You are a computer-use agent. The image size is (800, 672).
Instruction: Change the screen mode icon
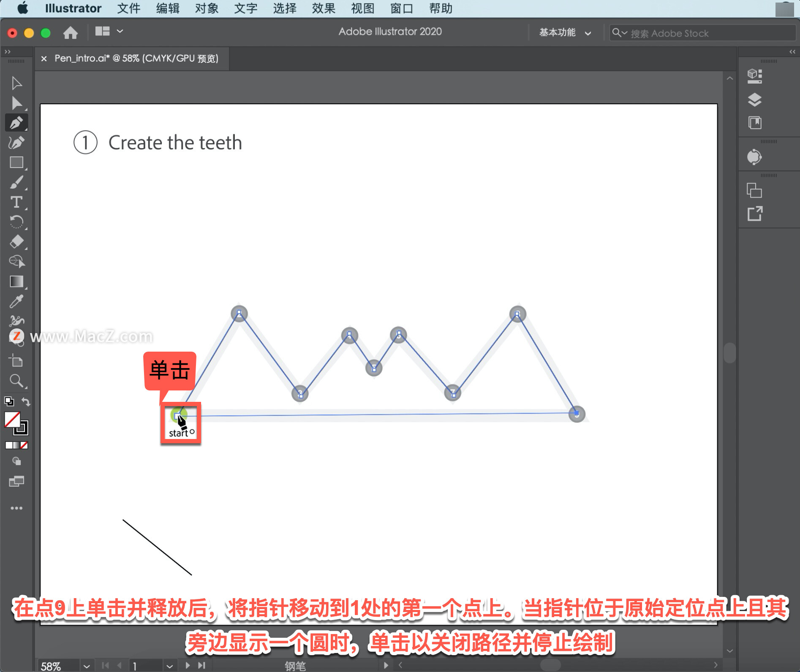point(16,481)
